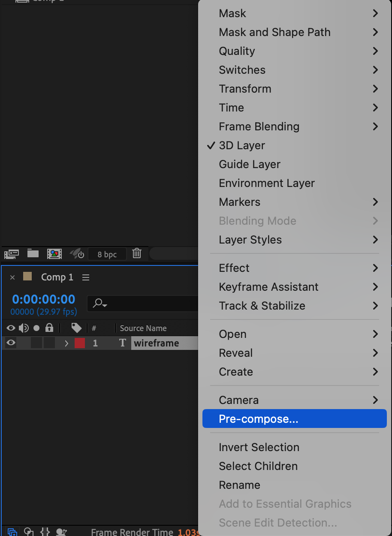Click the render time snail icon

tap(61, 532)
